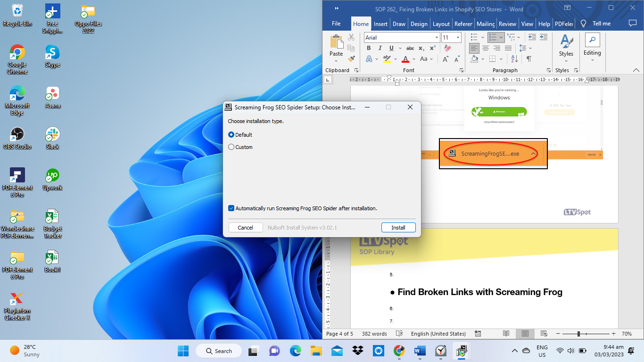Switch to the Draw ribbon tab
Screen dimensions: 644x362
399,24
